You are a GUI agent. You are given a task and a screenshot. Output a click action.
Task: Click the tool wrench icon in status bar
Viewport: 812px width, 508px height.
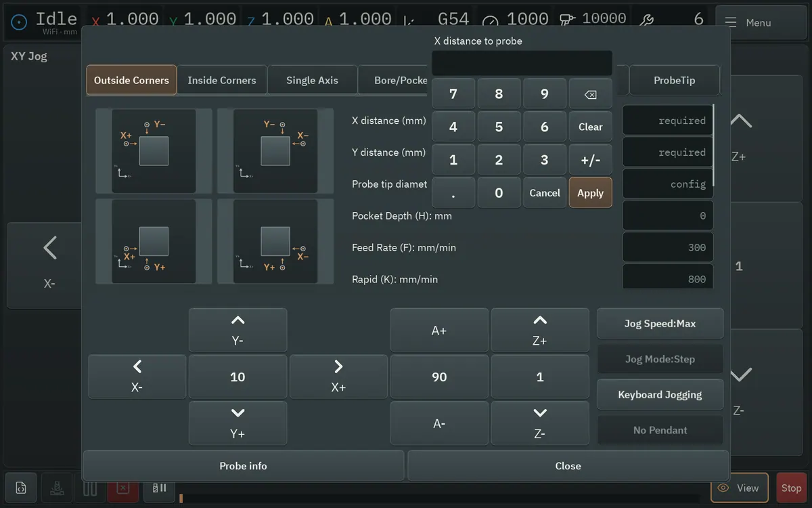[646, 21]
